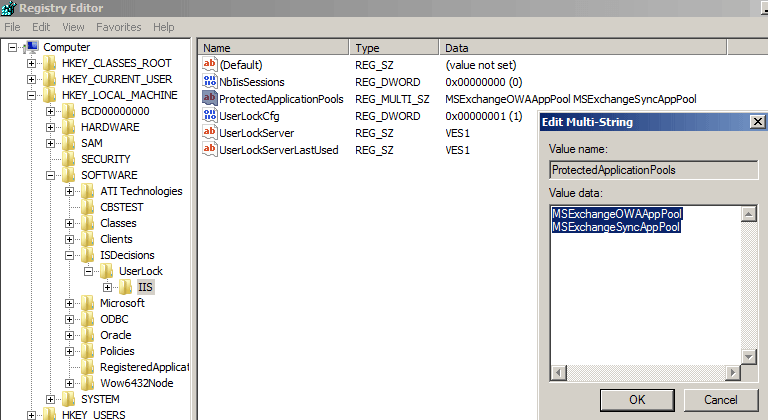Screen dimensions: 768x420
Task: Select the RegisteredApplications key
Action: 144,367
